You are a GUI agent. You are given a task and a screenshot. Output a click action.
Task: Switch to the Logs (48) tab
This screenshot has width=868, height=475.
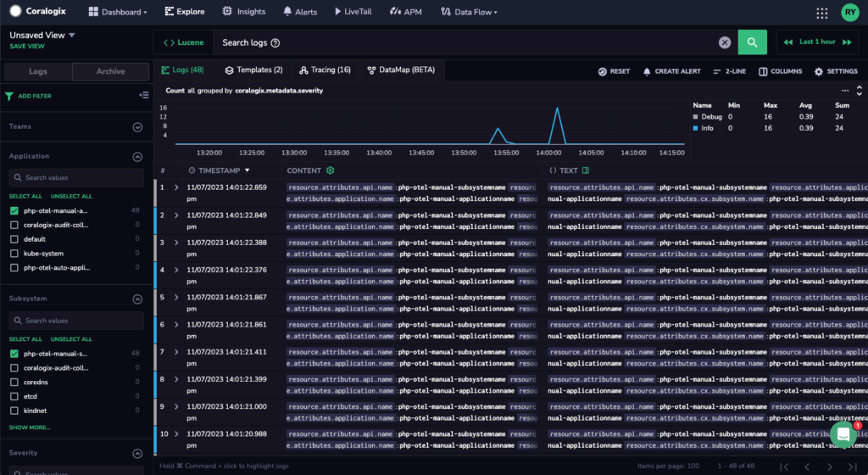point(183,70)
